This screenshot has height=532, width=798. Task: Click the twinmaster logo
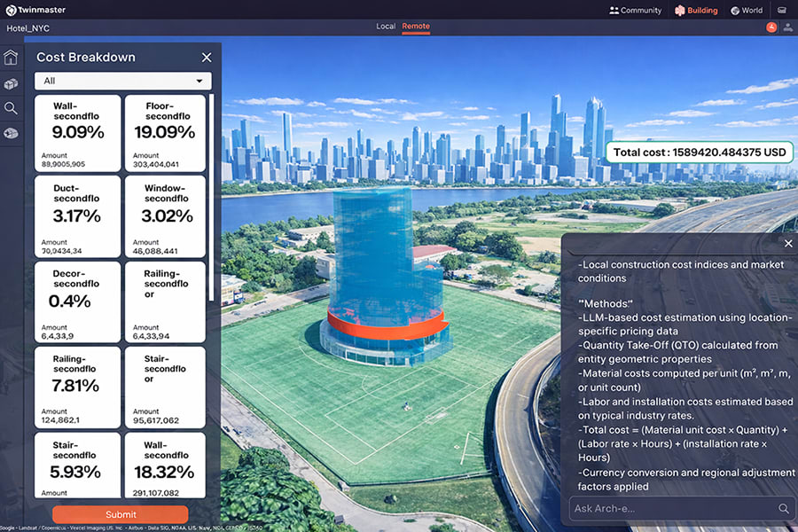(x=35, y=10)
